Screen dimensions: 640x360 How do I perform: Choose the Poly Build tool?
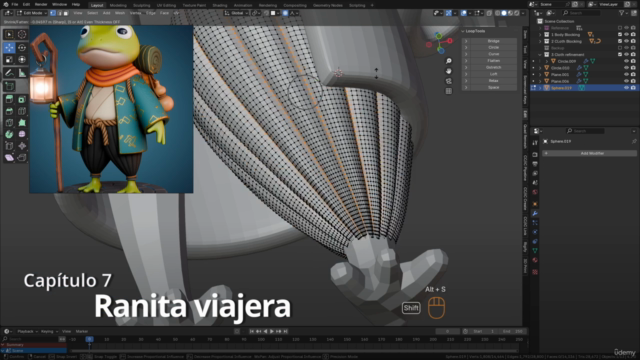click(x=22, y=122)
